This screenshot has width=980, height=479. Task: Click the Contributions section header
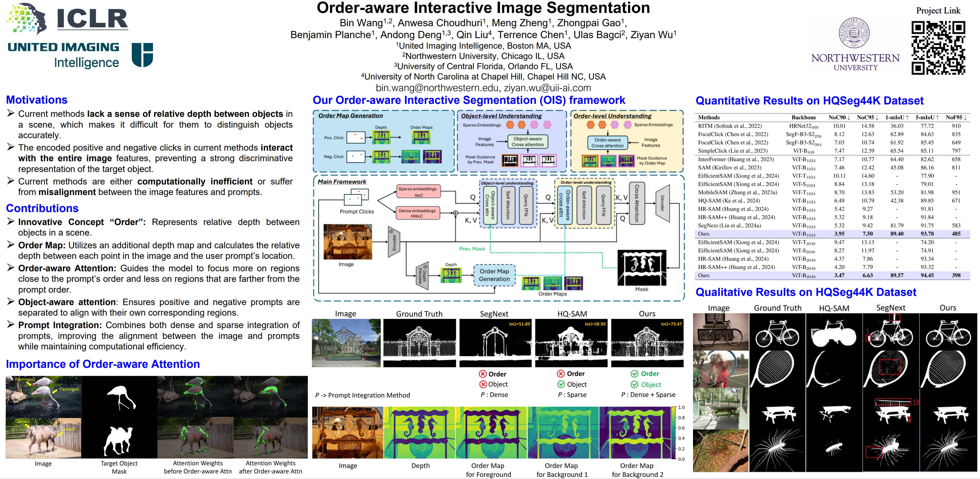[x=42, y=208]
